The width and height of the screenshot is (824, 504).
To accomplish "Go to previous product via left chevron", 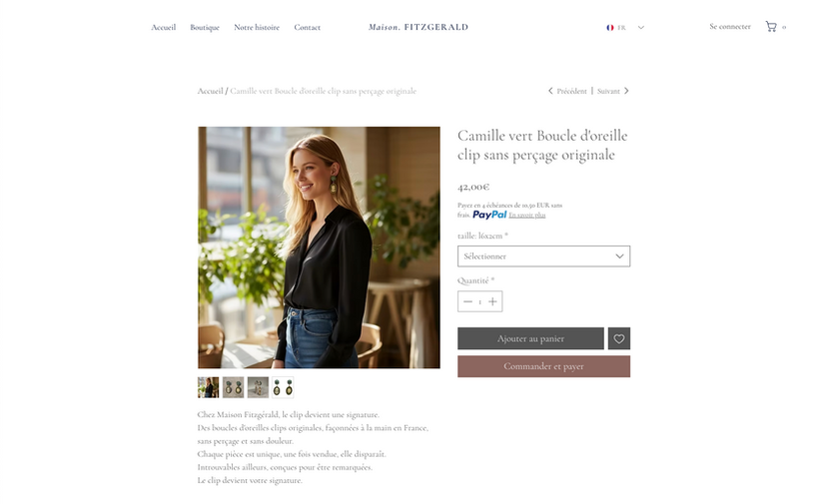I will point(550,91).
